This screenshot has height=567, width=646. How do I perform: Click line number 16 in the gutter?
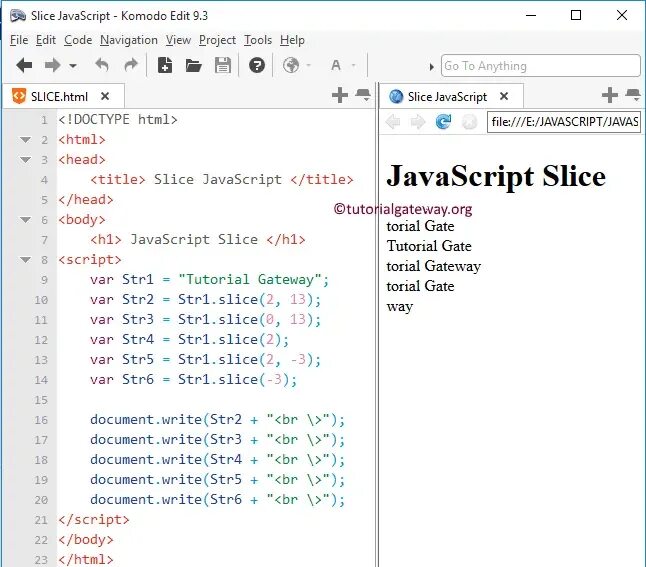41,420
